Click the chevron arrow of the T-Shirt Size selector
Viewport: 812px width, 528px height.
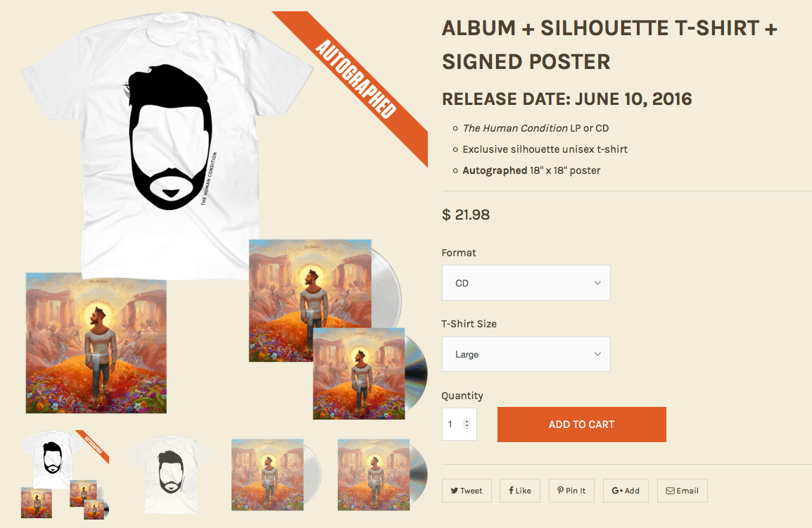597,354
